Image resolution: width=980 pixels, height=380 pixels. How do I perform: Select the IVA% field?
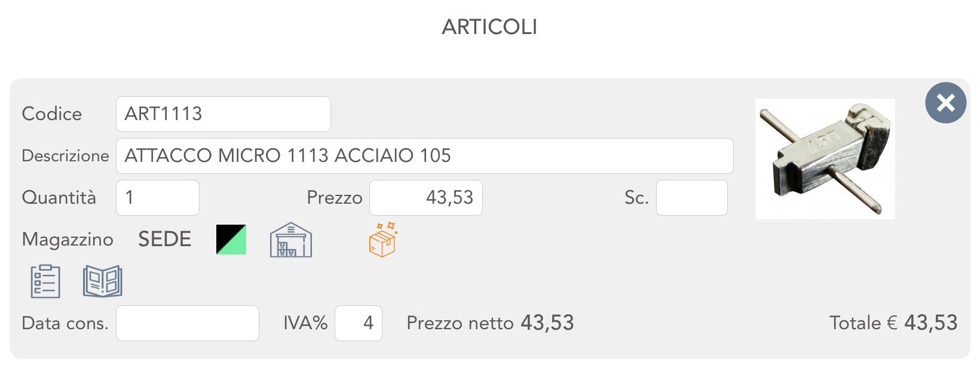[358, 323]
